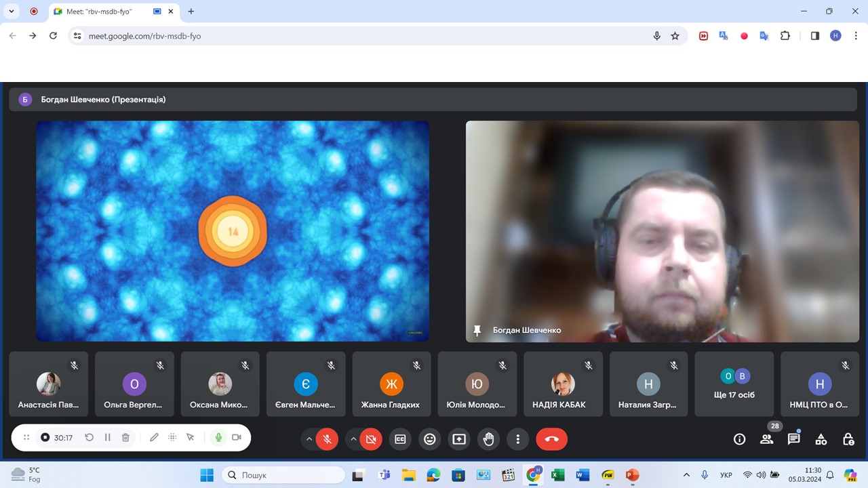Expand audio settings arrow beside microphone

coord(309,439)
